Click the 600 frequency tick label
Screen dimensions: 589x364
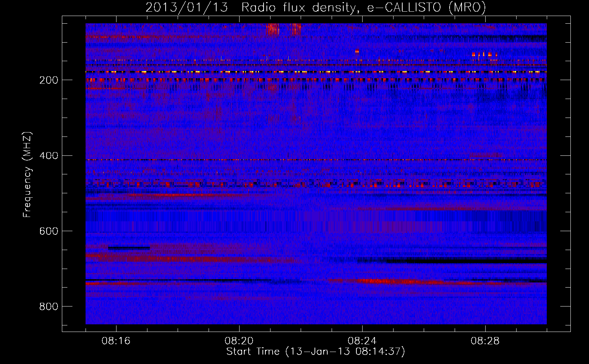(x=49, y=232)
